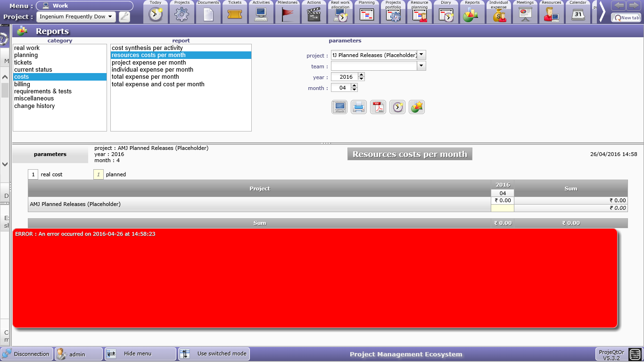Screen dimensions: 644x362
Task: Export the report as PDF
Action: [378, 107]
